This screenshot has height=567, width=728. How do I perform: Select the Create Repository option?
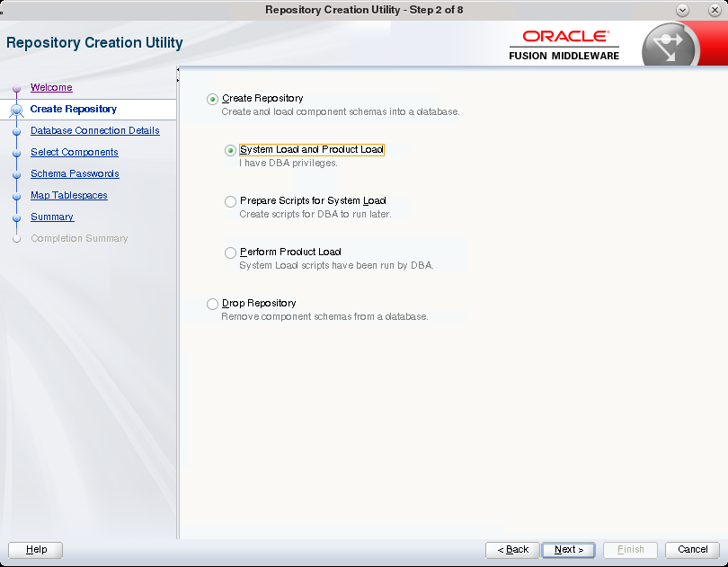[x=211, y=99]
